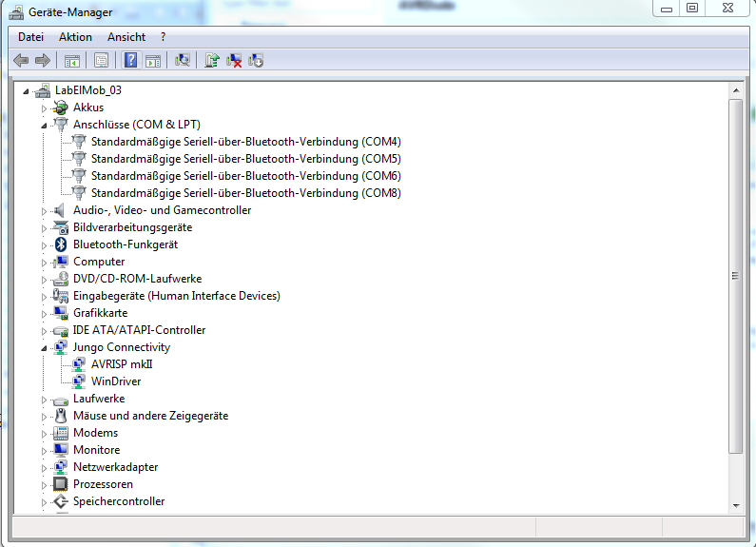Open the ? help menu
Viewport: 756px width, 547px height.
163,37
